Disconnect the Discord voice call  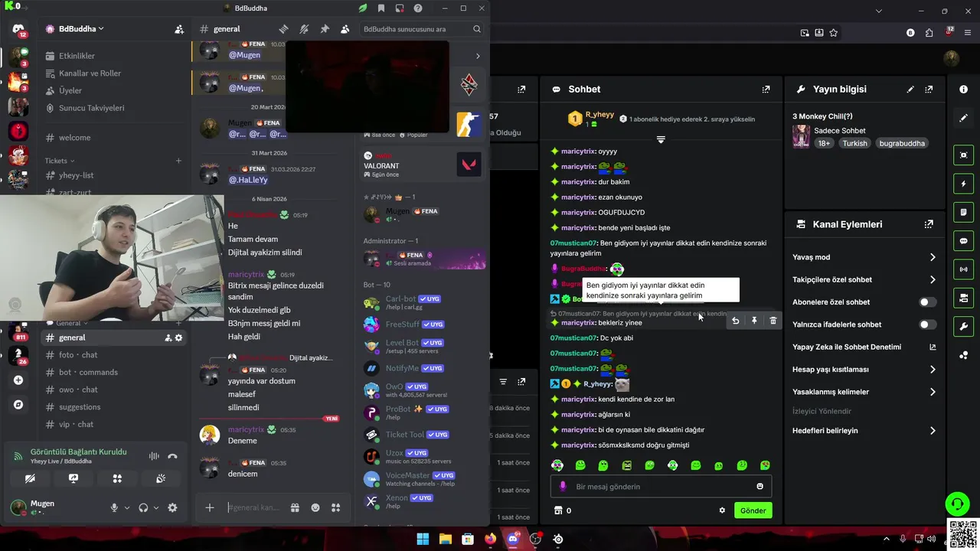(x=172, y=456)
